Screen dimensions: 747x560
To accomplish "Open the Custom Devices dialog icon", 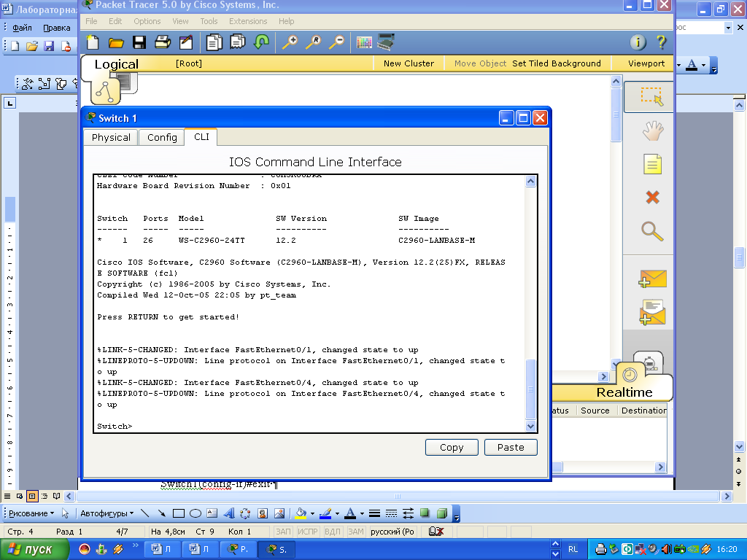I will (x=386, y=43).
